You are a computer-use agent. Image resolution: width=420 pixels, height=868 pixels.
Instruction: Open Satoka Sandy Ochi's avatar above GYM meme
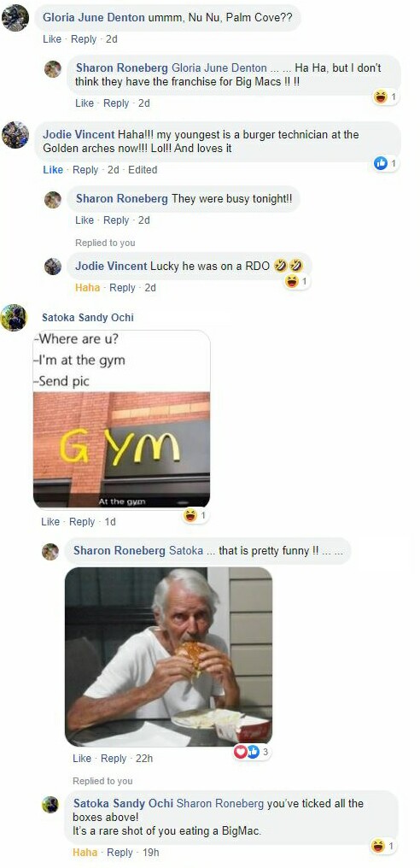click(x=14, y=318)
